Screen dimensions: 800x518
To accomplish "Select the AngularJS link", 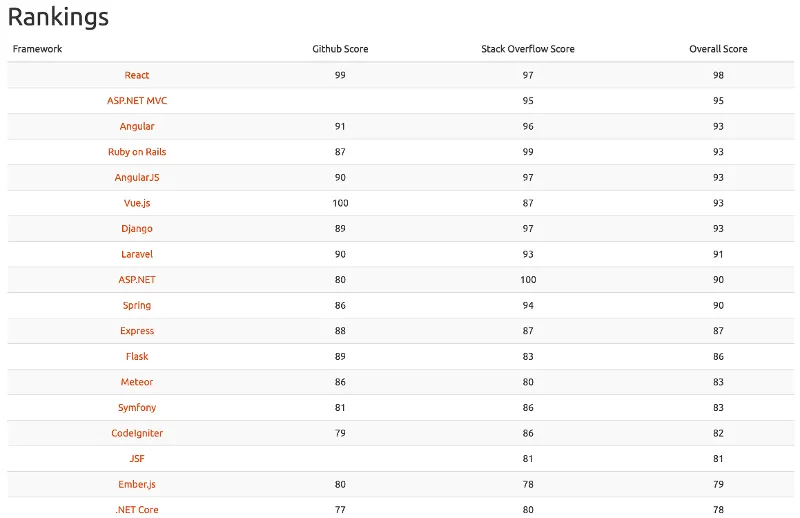I will 137,177.
